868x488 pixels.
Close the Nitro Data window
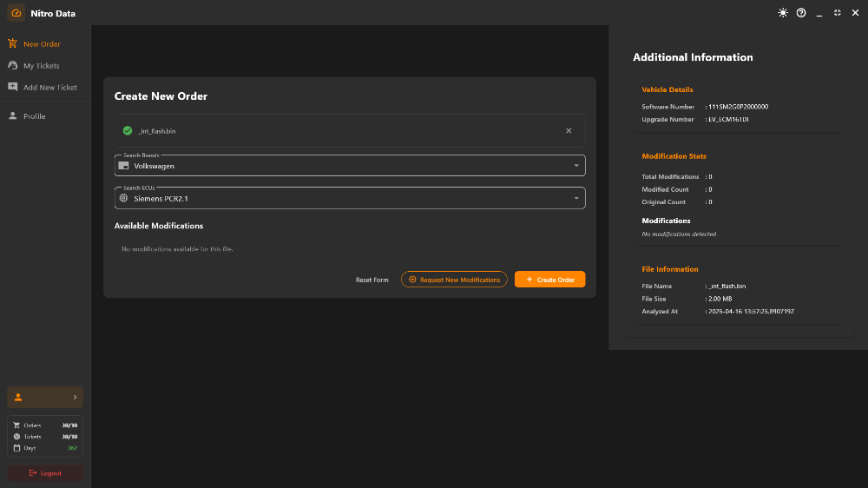[855, 13]
